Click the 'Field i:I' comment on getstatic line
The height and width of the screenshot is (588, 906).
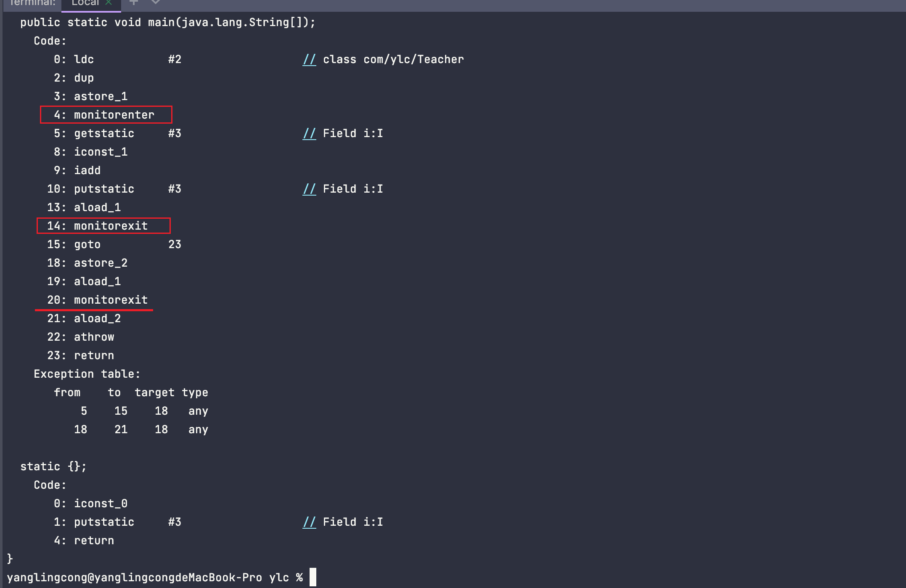pos(353,134)
